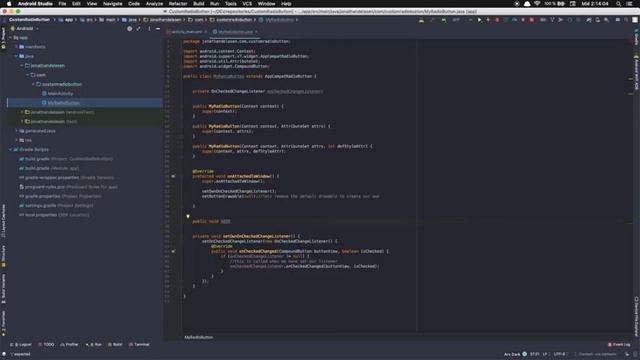640x360 pixels.
Task: Click the Wi-Fi icon in menu bar
Action: (537, 4)
